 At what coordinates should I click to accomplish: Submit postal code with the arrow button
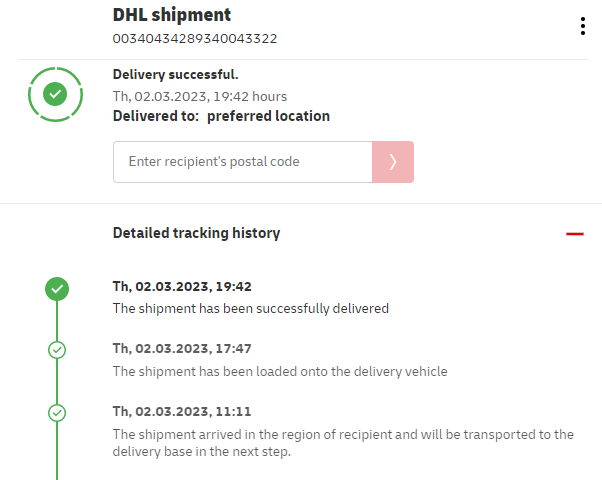tap(393, 162)
